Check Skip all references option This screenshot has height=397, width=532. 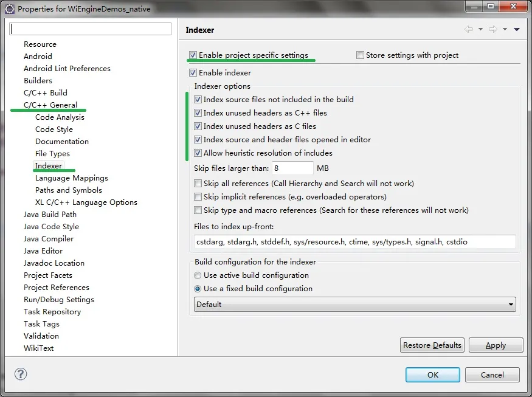click(x=198, y=184)
